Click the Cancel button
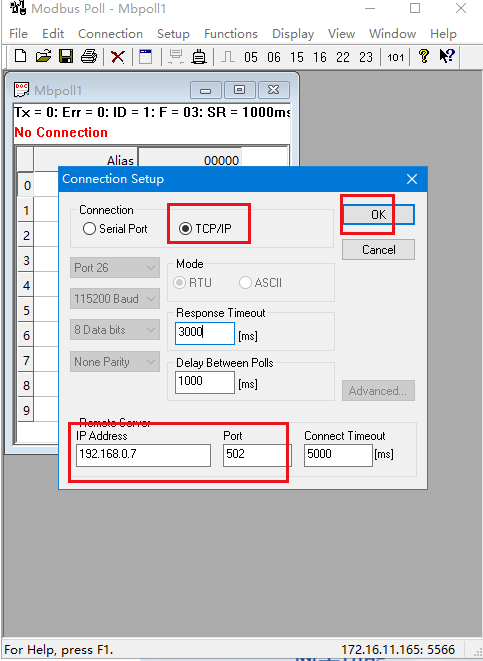This screenshot has height=661, width=483. [378, 250]
